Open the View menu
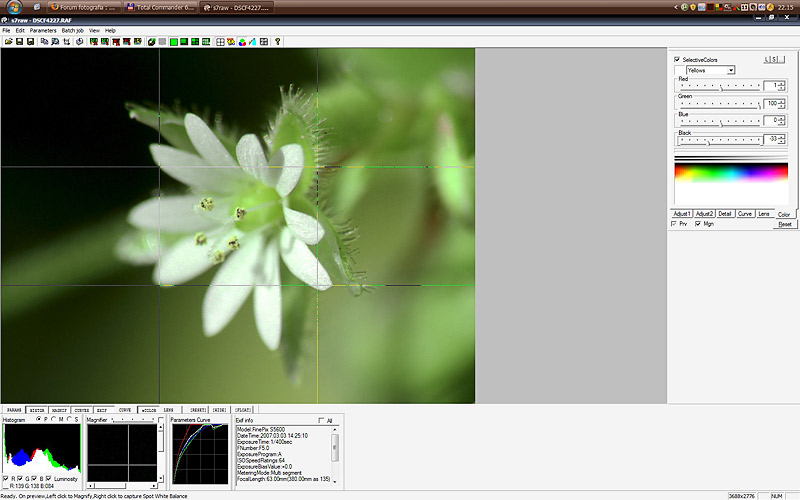 94,31
